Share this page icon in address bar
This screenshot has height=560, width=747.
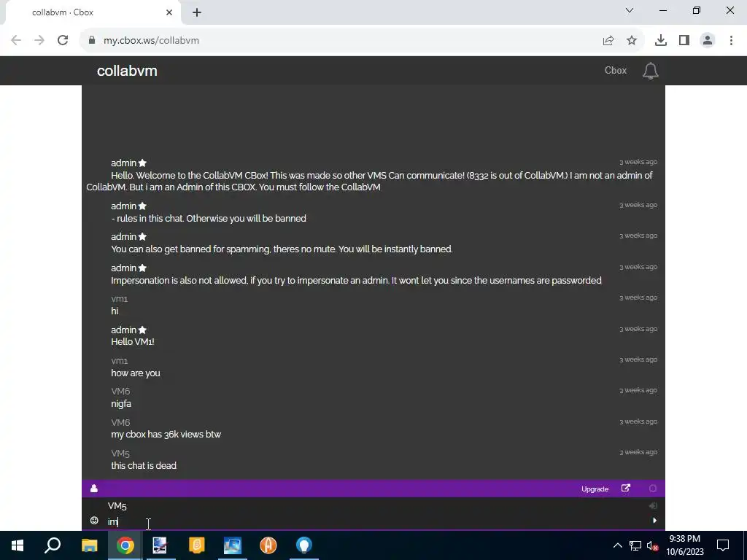608,41
